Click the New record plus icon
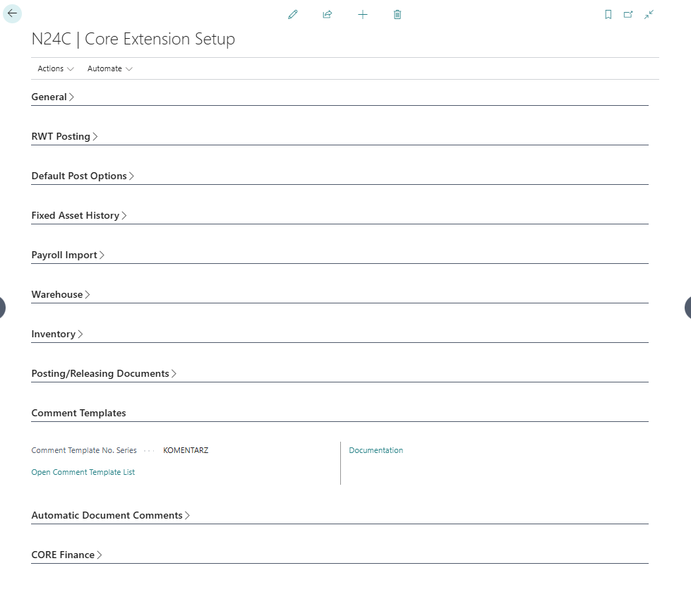691x616 pixels. pos(362,14)
